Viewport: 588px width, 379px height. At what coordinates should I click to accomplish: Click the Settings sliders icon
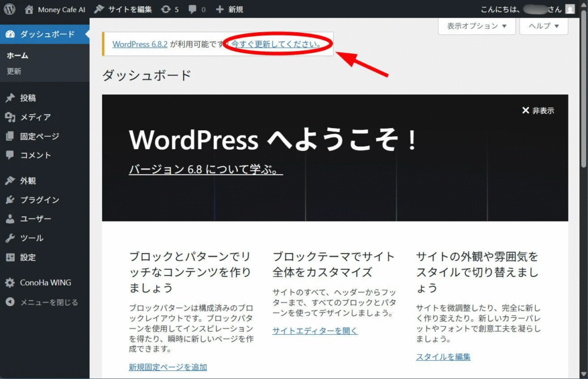tap(10, 257)
